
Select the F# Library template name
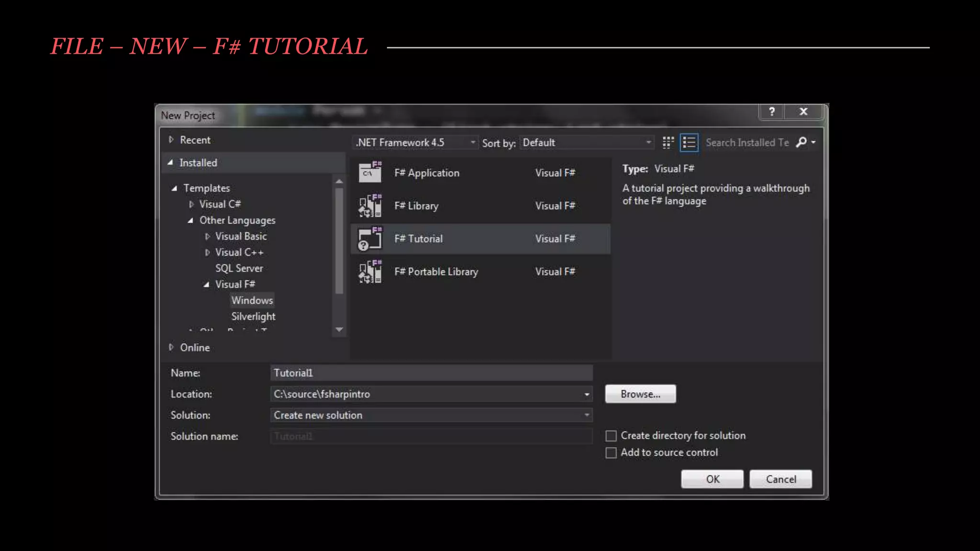click(416, 206)
